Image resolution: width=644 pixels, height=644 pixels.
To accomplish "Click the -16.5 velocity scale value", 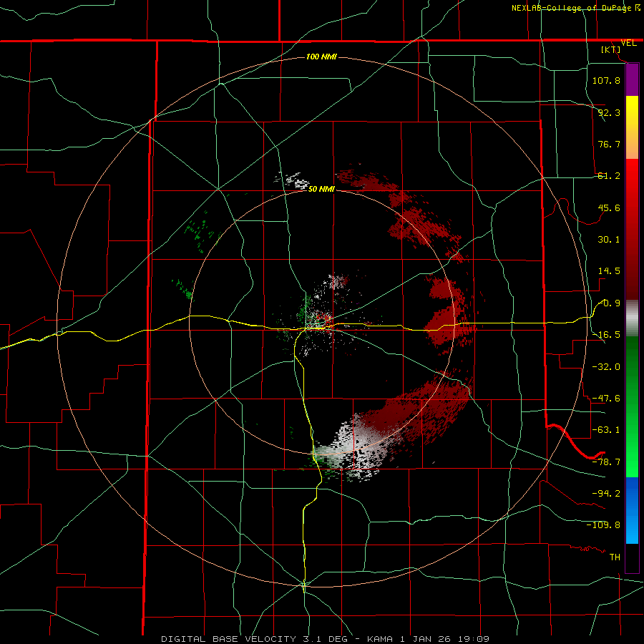I will pos(606,335).
